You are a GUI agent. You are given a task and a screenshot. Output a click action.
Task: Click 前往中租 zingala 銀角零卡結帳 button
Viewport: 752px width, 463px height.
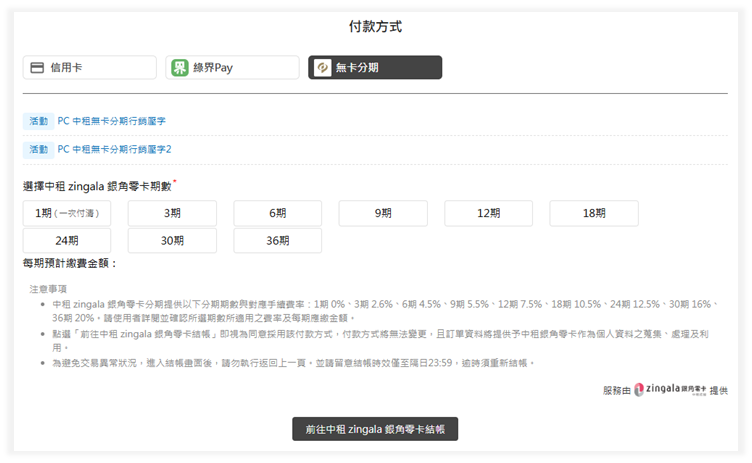tap(375, 429)
